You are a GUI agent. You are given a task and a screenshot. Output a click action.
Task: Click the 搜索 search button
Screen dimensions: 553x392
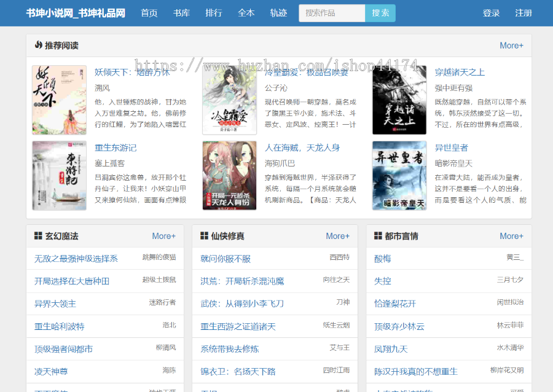380,13
